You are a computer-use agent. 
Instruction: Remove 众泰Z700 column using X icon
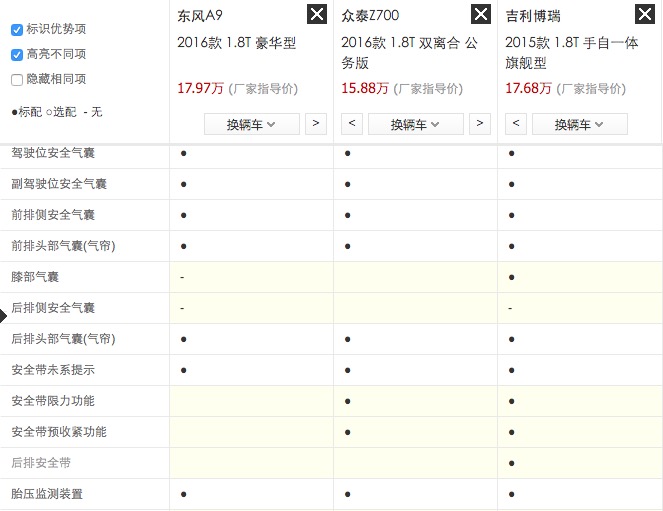coord(481,14)
